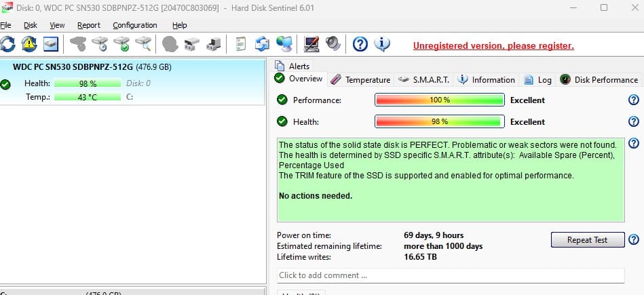Click the Health 98% bar in overview
The image size is (644, 295).
tap(439, 122)
